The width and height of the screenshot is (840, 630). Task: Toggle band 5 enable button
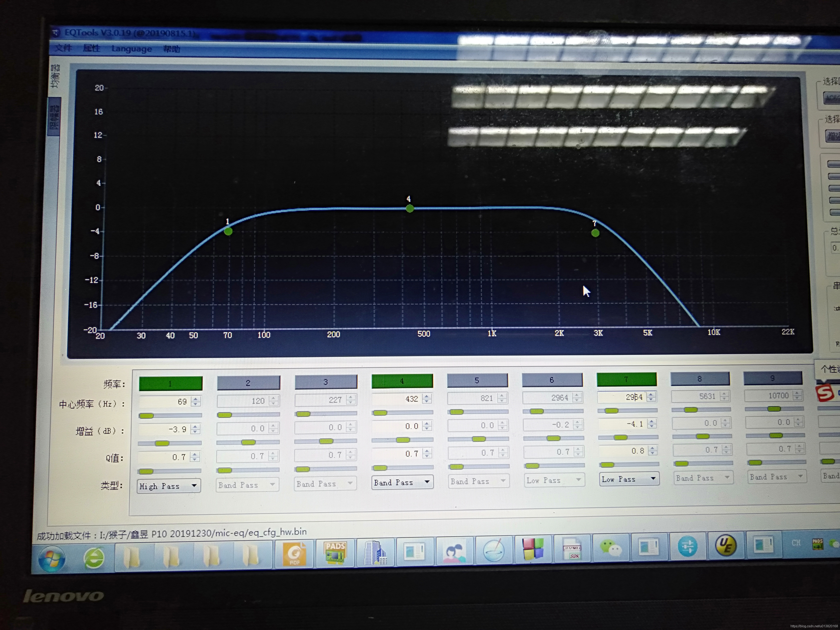pos(477,380)
